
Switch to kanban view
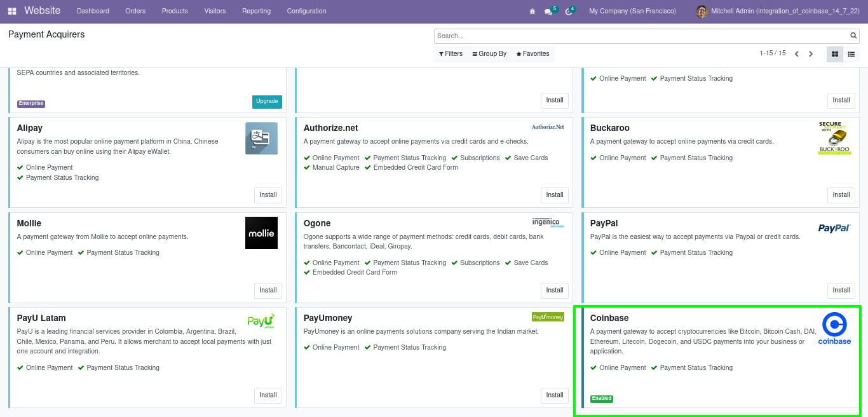835,54
